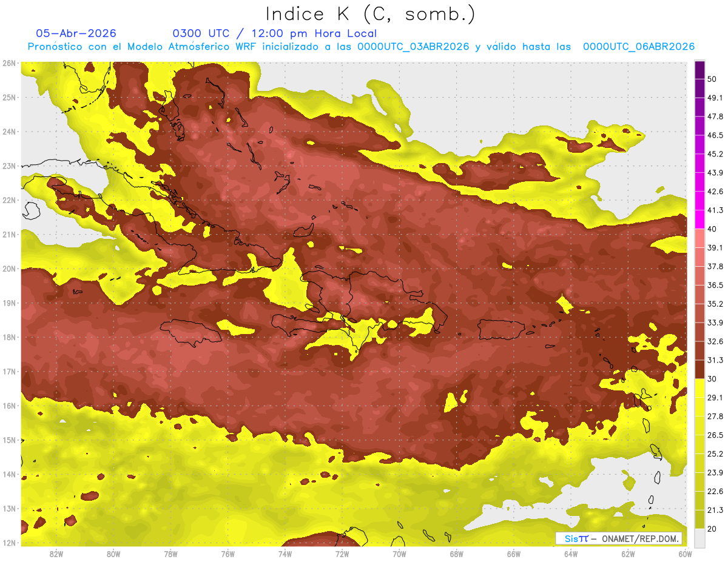Click the Jamaica island outline
The height and width of the screenshot is (562, 728).
tap(190, 332)
